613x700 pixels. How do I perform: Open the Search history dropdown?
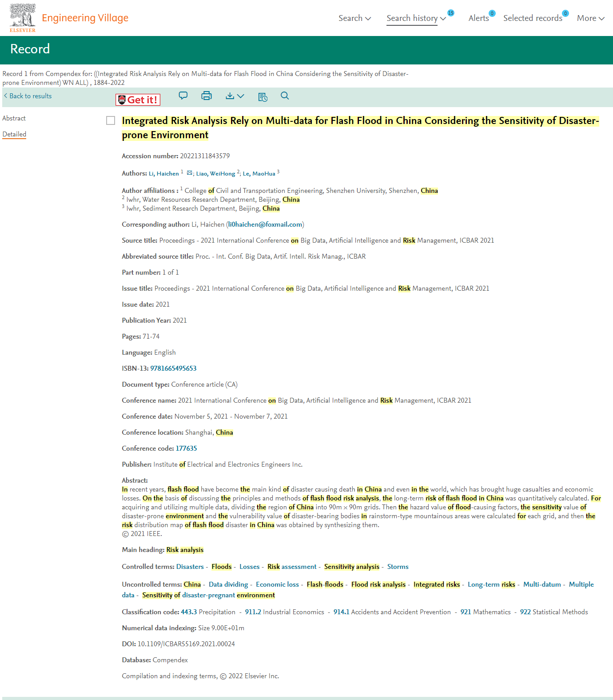tap(416, 18)
